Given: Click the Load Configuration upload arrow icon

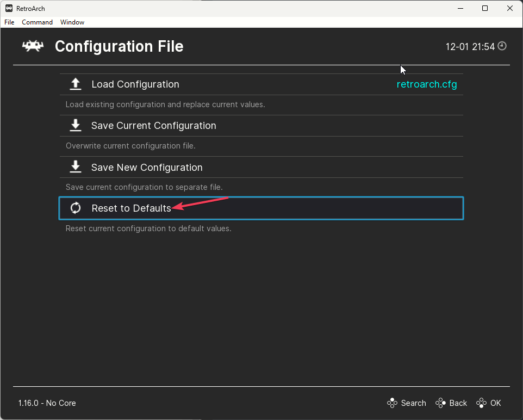Looking at the screenshot, I should click(76, 84).
